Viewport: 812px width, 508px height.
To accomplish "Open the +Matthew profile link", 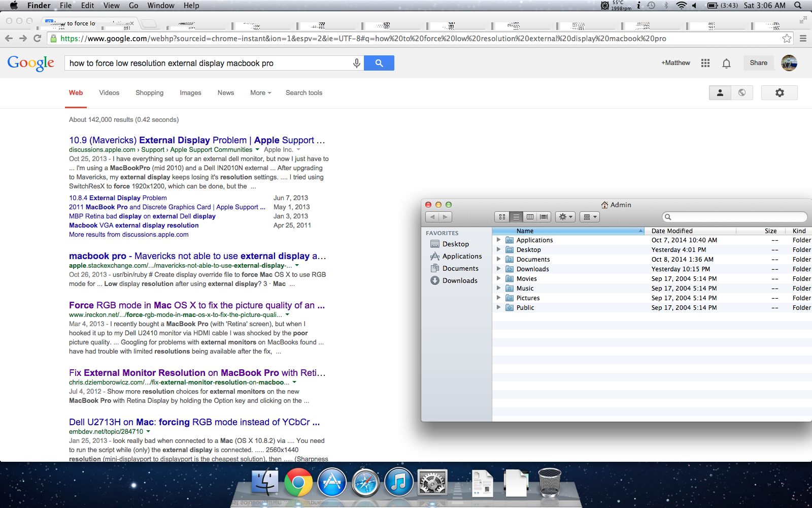I will 675,63.
